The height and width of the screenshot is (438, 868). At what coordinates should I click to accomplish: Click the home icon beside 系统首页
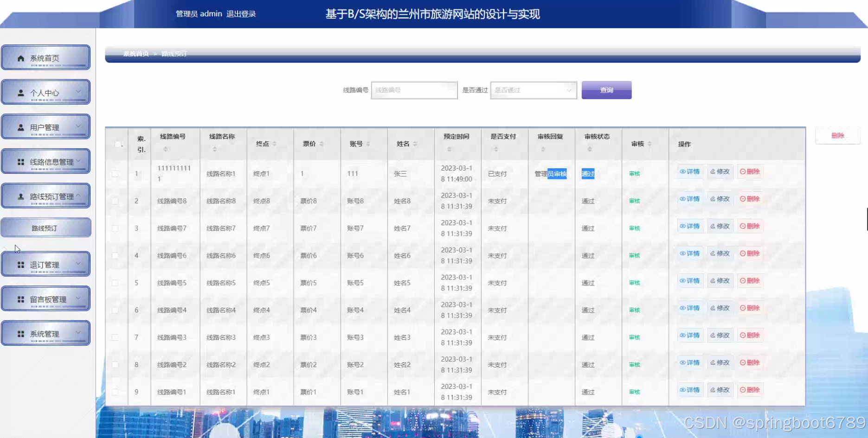click(21, 58)
